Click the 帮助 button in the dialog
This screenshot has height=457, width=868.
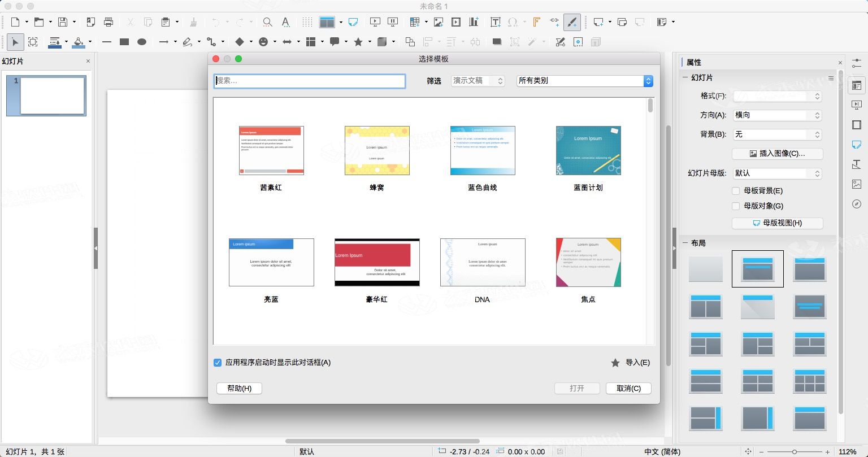239,388
